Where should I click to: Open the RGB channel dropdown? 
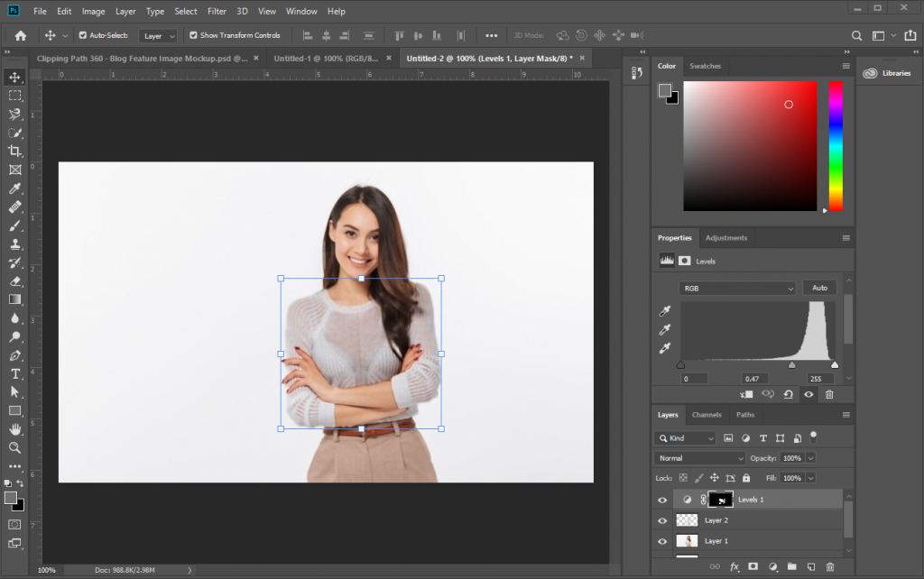[737, 289]
